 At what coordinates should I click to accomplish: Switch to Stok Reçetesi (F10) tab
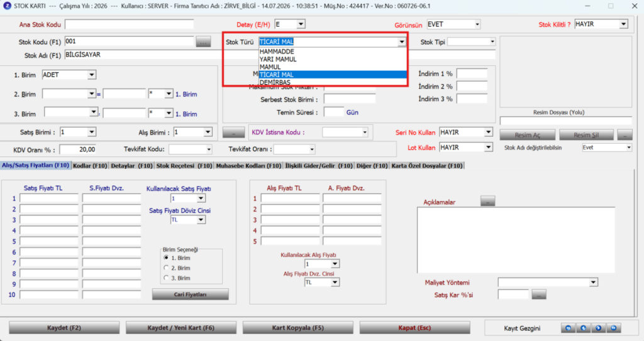(184, 166)
